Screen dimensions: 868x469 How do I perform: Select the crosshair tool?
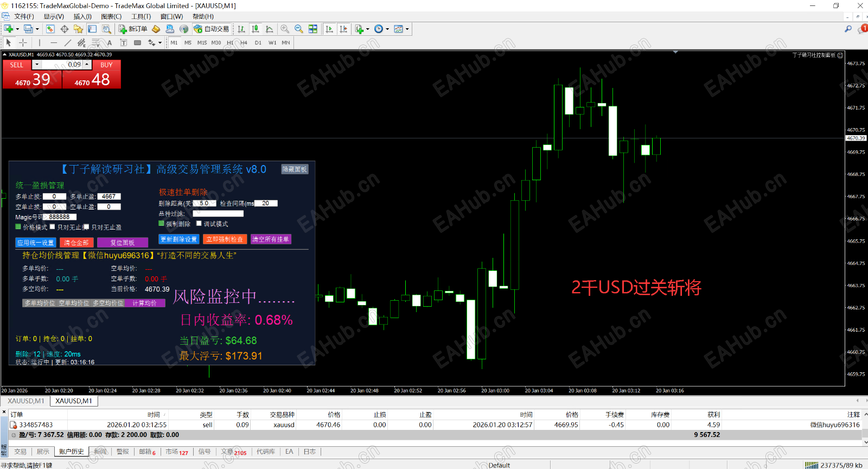pyautogui.click(x=23, y=42)
